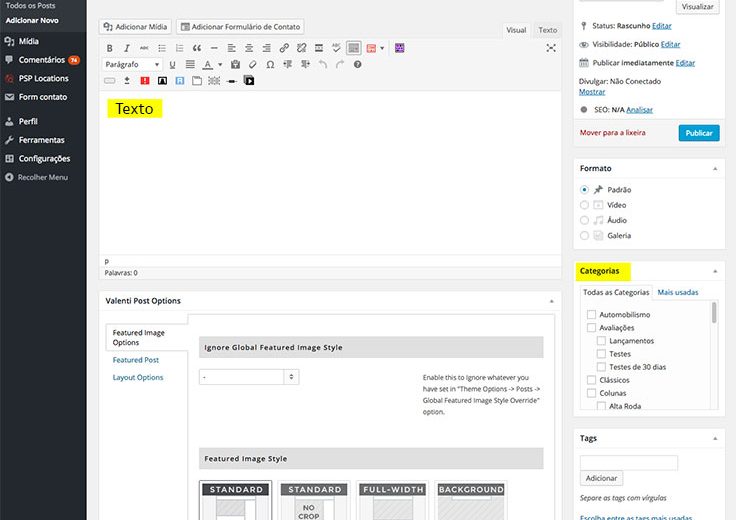The height and width of the screenshot is (520, 736).
Task: Open the Parágrafo format dropdown
Action: 132,65
